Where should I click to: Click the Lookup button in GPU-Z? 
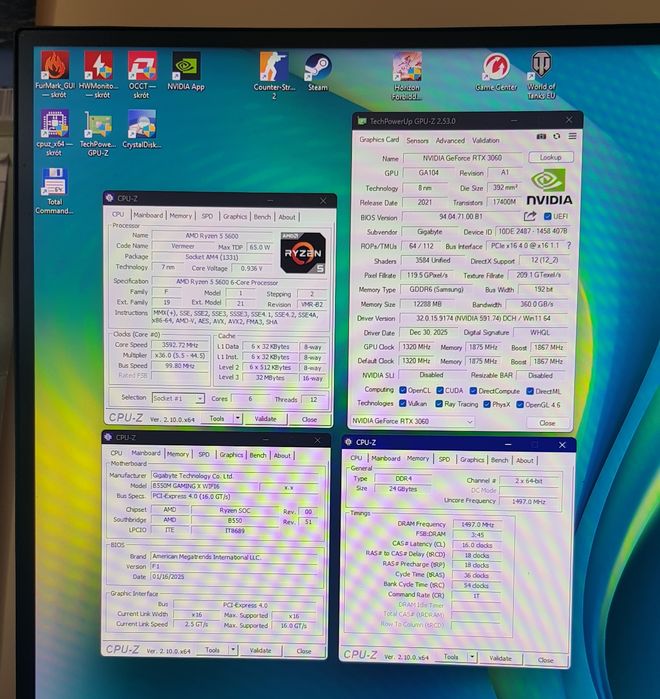point(551,157)
